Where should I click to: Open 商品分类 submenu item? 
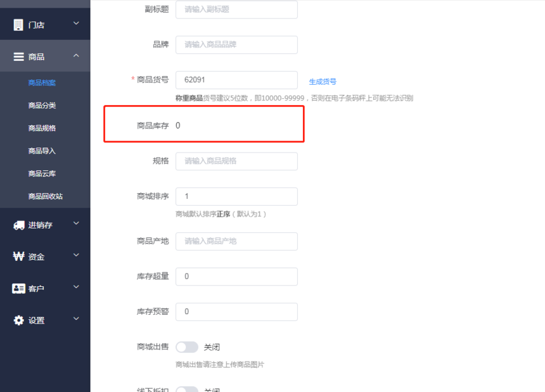42,106
